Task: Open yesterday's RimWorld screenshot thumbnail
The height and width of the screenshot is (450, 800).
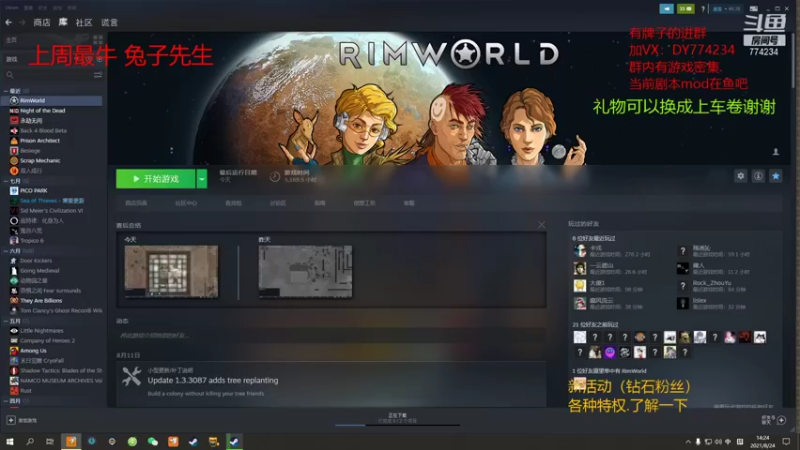Action: click(x=305, y=271)
